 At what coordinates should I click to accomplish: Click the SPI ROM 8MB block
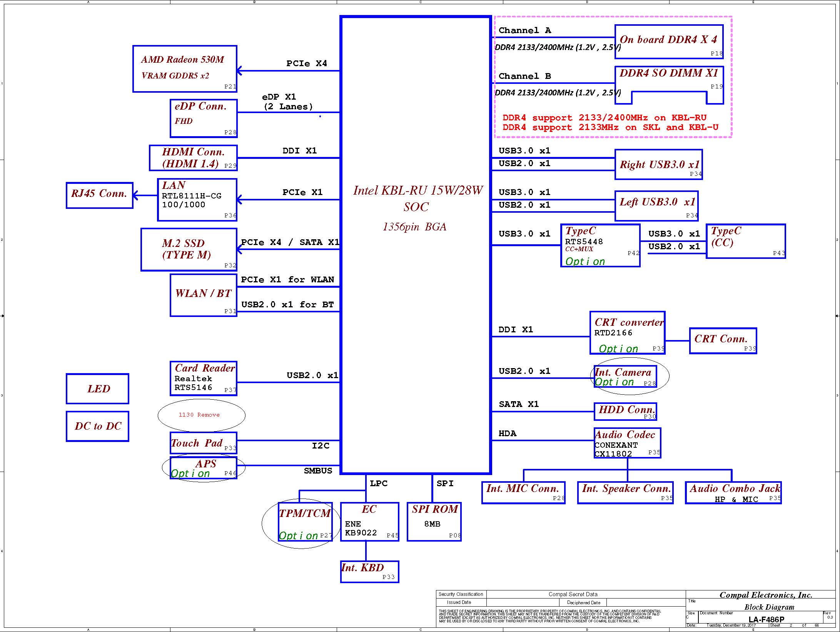pyautogui.click(x=434, y=522)
